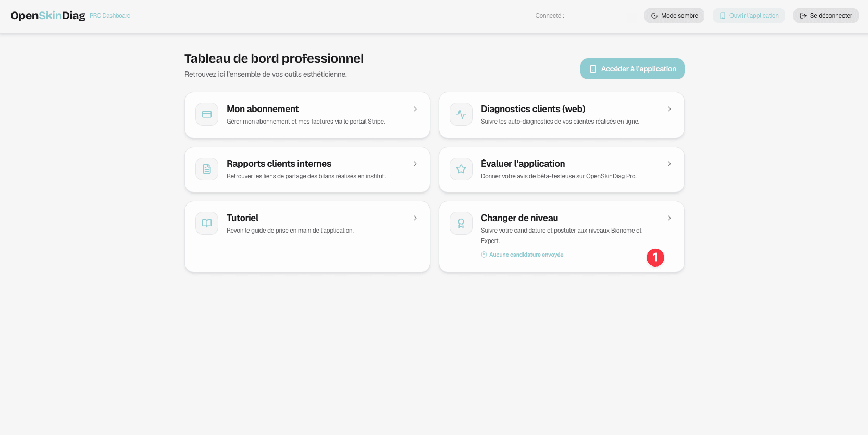Open the Mon abonnement card title

pos(263,109)
